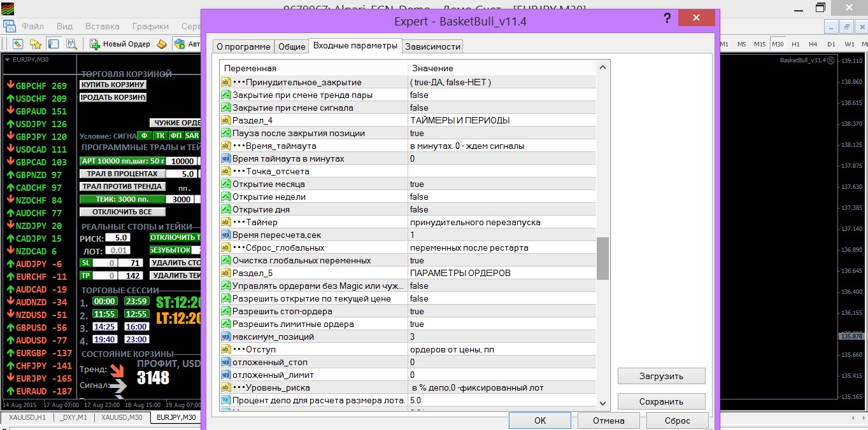Click the Сохранить button
This screenshot has height=430, width=868.
pos(661,401)
